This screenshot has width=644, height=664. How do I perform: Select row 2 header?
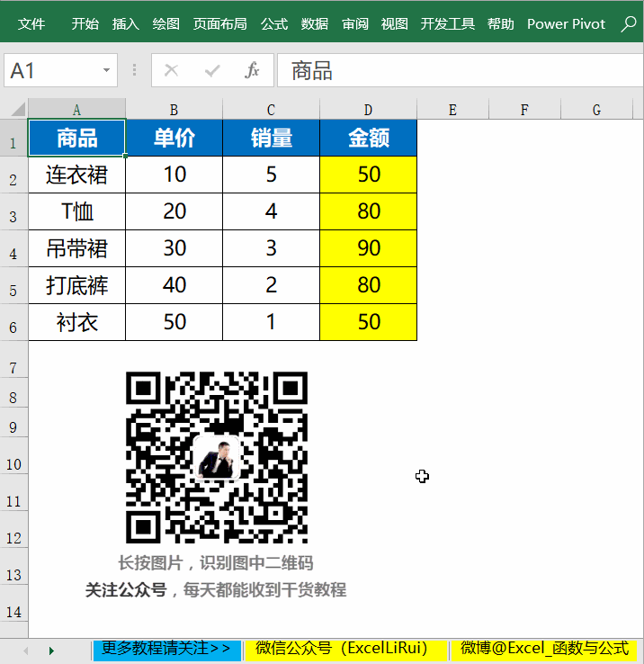[13, 175]
